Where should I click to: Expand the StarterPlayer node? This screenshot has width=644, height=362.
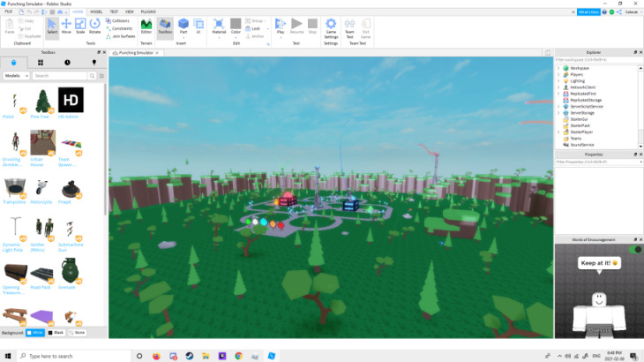pos(558,132)
